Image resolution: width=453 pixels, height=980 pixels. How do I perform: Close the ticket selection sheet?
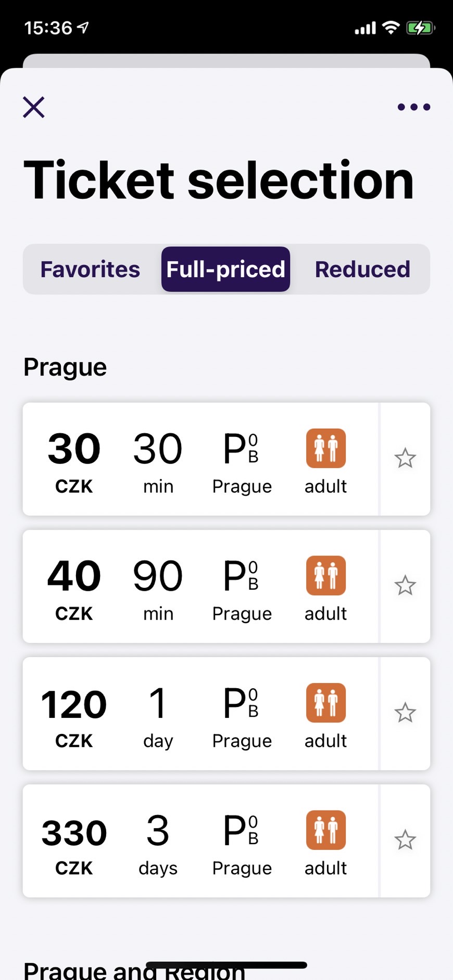click(x=34, y=107)
